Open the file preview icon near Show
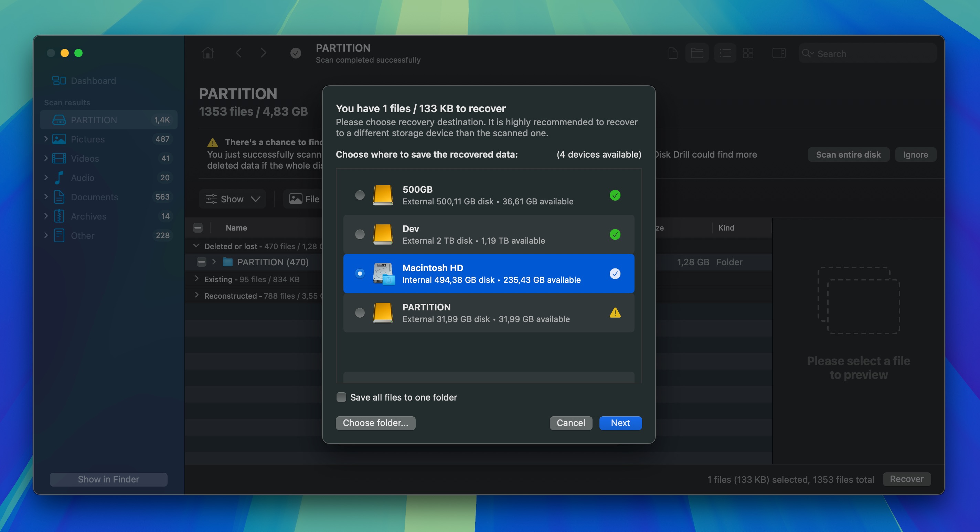This screenshot has width=980, height=532. click(296, 198)
